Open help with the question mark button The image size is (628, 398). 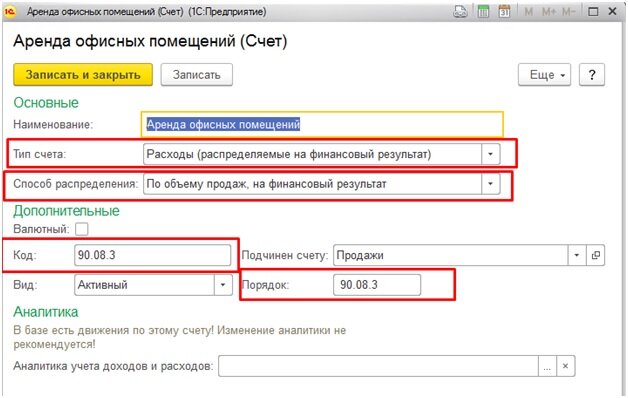tap(592, 74)
